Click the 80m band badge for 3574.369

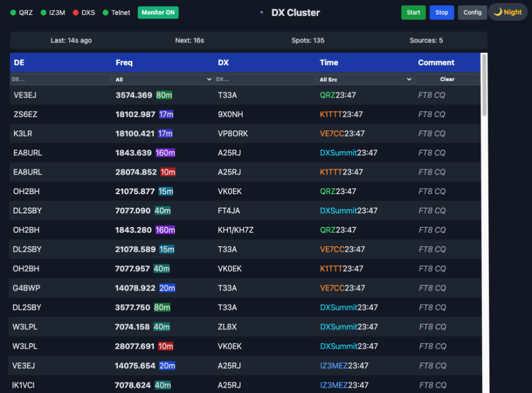[164, 95]
